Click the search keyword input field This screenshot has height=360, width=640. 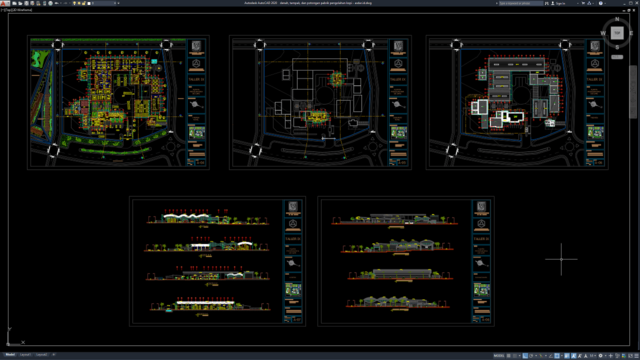[x=521, y=3]
